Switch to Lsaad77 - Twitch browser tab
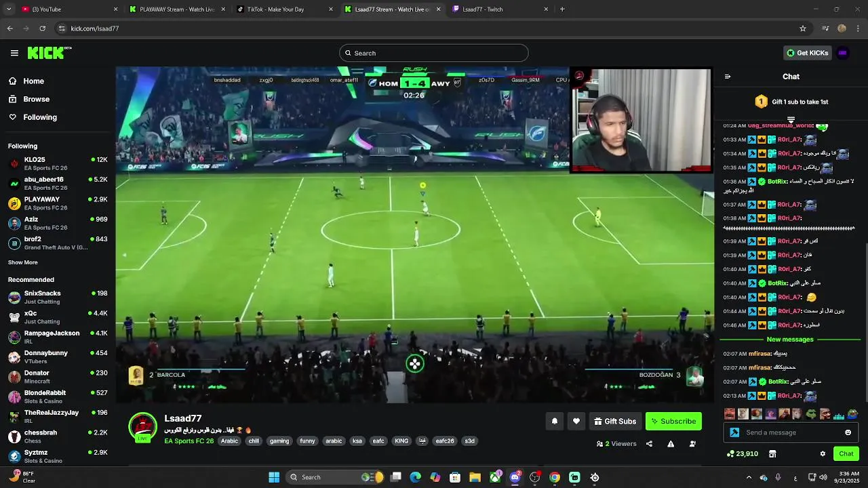The height and width of the screenshot is (488, 868). 500,9
